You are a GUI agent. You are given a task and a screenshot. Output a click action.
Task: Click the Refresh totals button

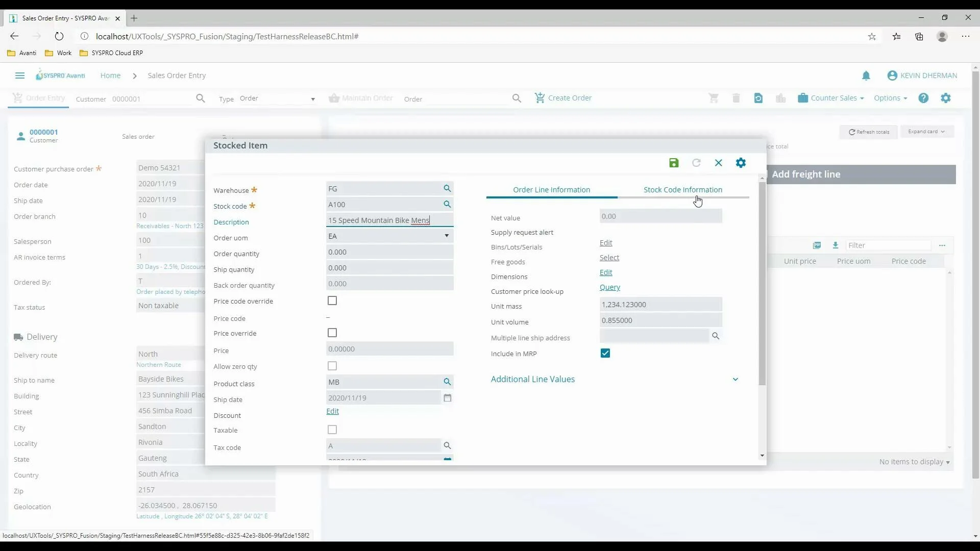tap(869, 132)
